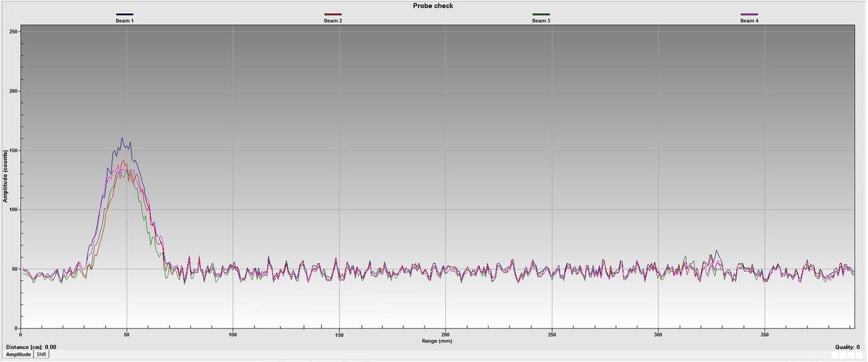Viewport: 868px width, 362px height.
Task: Switch to the Amplitude tab
Action: (19, 355)
